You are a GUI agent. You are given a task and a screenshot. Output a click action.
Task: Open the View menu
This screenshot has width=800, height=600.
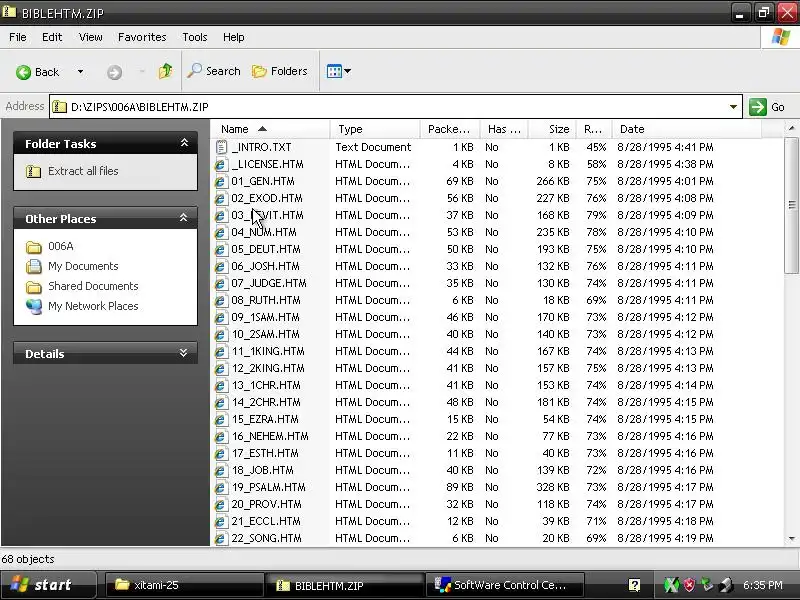(x=90, y=37)
